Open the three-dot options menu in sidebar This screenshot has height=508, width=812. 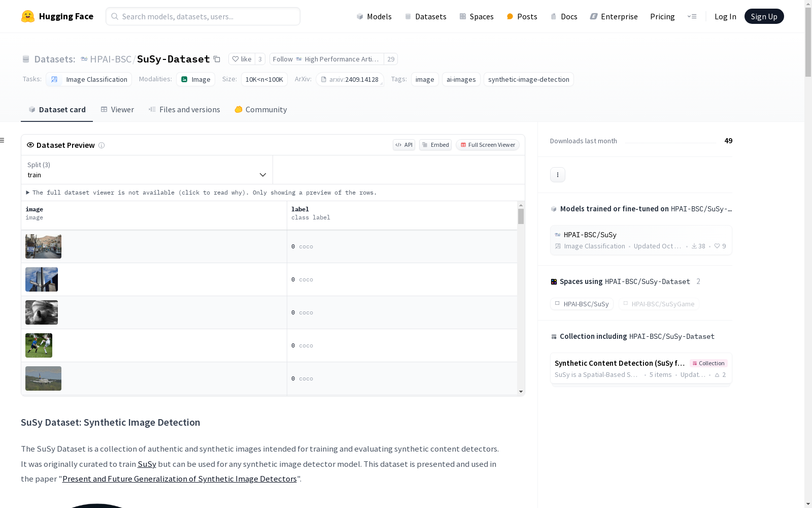click(558, 175)
